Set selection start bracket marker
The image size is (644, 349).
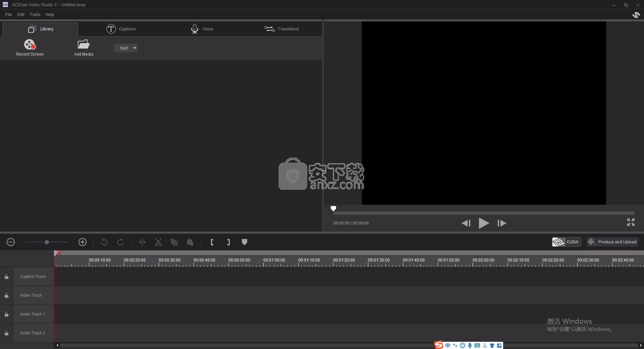(x=212, y=242)
